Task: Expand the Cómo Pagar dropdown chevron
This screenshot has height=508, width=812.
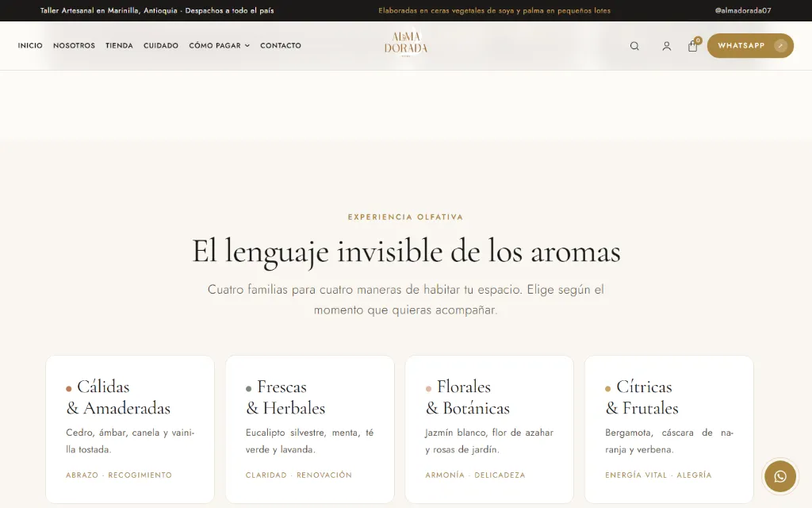Action: pyautogui.click(x=247, y=45)
